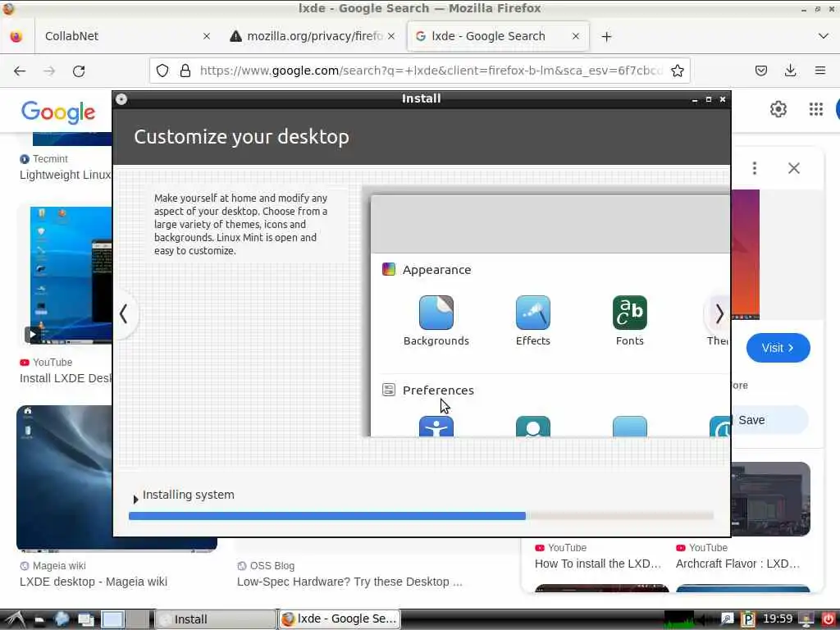Screen dimensions: 840x630
Task: Click the installation progress bar
Action: (x=421, y=516)
